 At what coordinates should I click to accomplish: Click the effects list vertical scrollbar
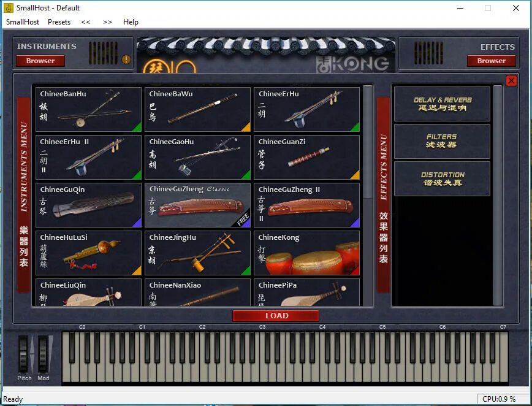(x=498, y=196)
